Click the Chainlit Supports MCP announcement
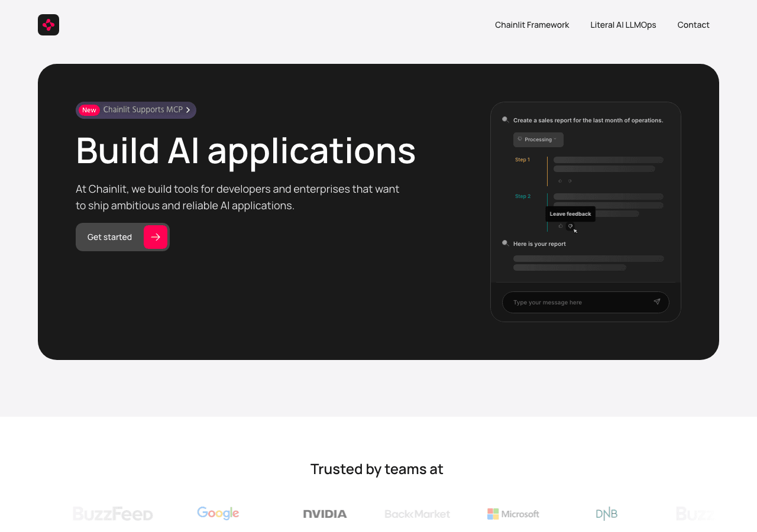The image size is (757, 532). click(136, 110)
